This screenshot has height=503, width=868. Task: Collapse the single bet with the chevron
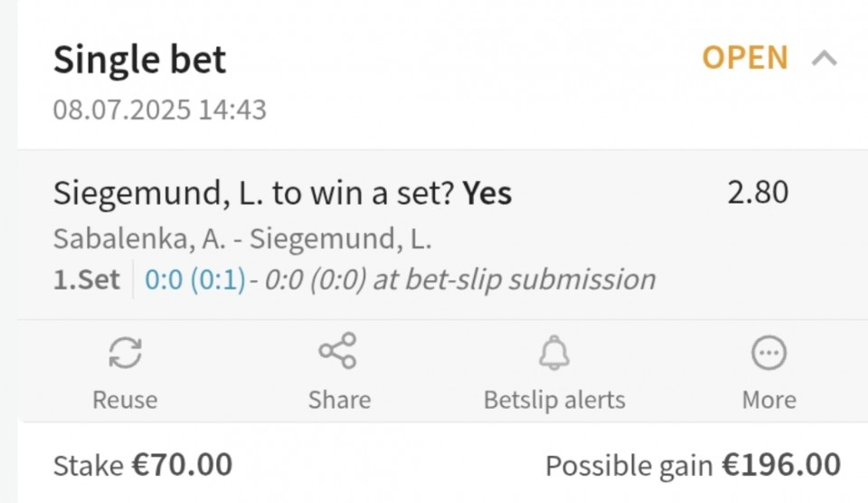[x=825, y=58]
